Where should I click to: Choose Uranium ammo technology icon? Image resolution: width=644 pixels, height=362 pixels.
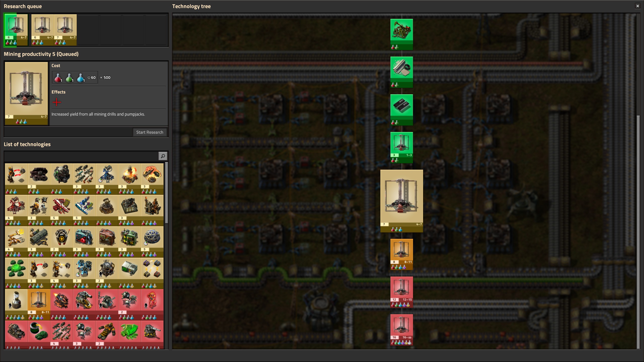(x=129, y=332)
